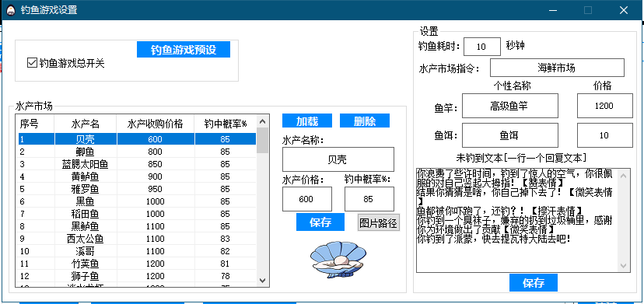Select the 溪哥 row
This screenshot has width=644, height=304.
coord(136,251)
